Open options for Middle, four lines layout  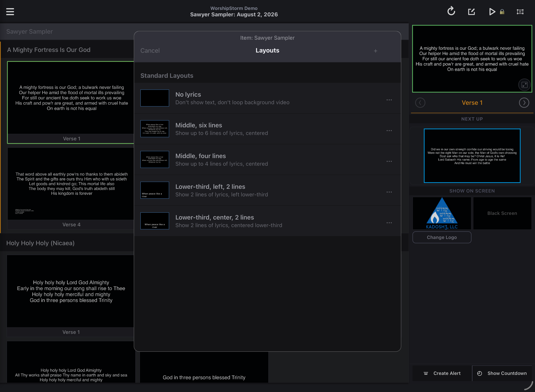tap(389, 161)
